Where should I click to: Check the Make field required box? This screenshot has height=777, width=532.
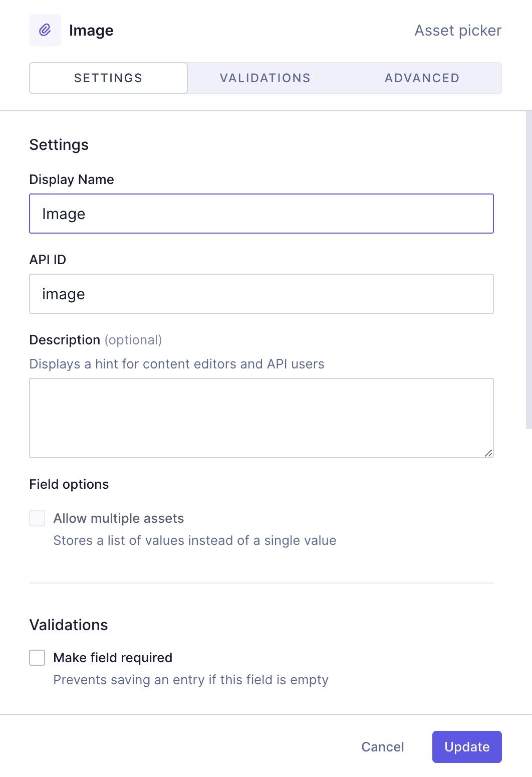coord(37,658)
